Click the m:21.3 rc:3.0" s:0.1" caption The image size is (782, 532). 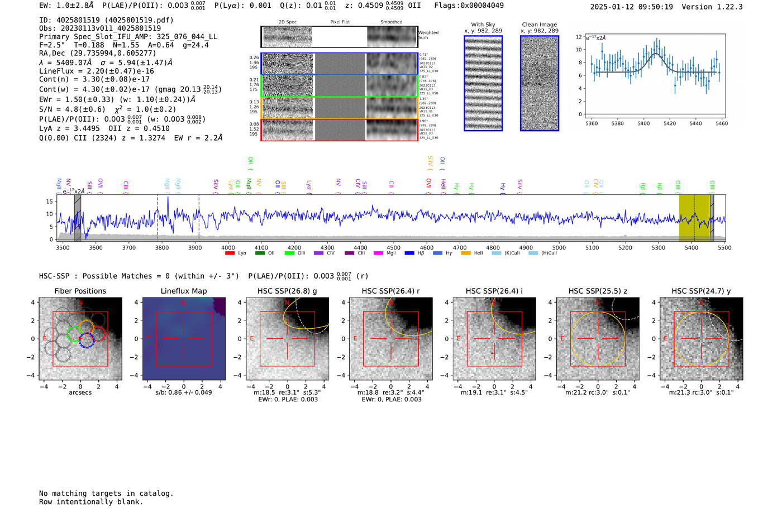pyautogui.click(x=702, y=392)
